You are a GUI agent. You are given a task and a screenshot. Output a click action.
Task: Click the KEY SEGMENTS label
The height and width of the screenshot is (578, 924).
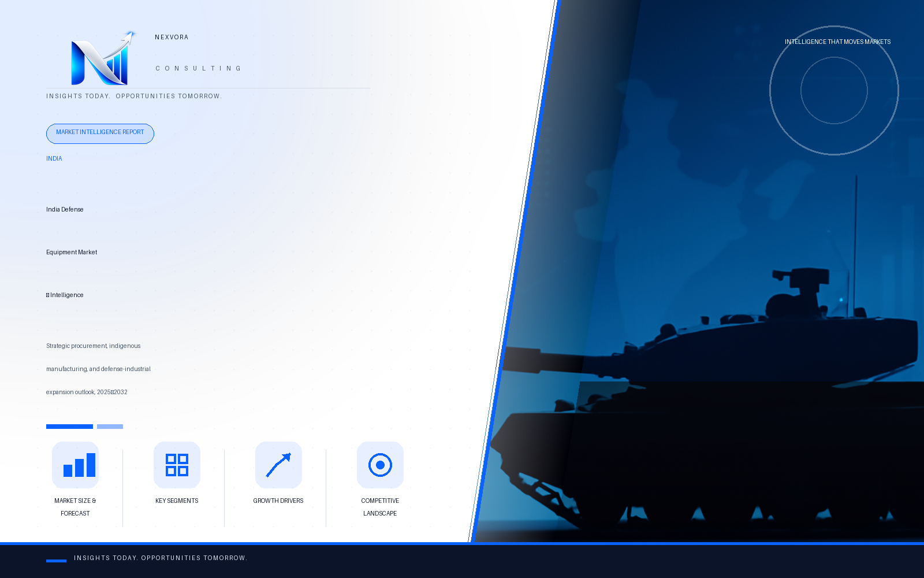coord(177,501)
